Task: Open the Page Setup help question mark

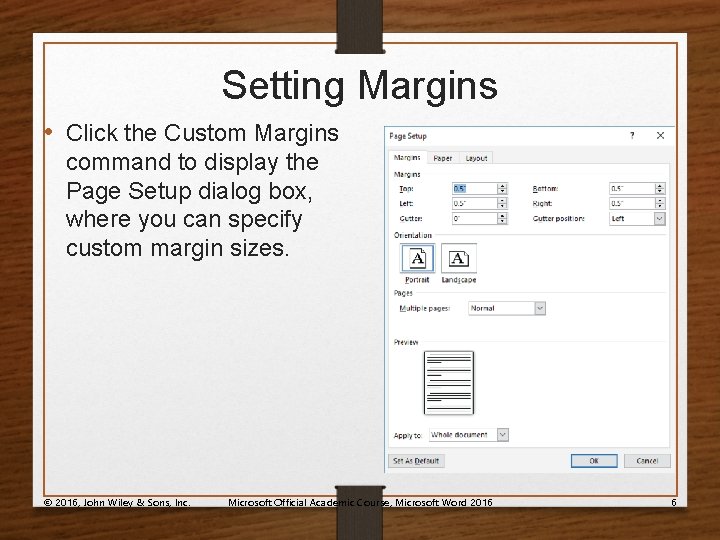Action: tap(632, 135)
